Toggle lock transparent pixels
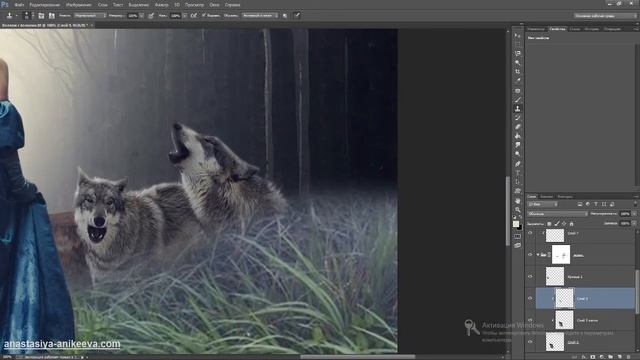Screen dimensions: 640x360 pyautogui.click(x=549, y=224)
